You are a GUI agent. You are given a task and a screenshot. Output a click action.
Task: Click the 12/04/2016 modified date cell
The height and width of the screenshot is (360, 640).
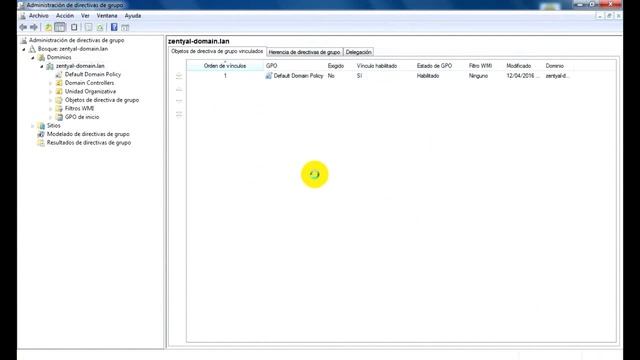click(x=522, y=76)
